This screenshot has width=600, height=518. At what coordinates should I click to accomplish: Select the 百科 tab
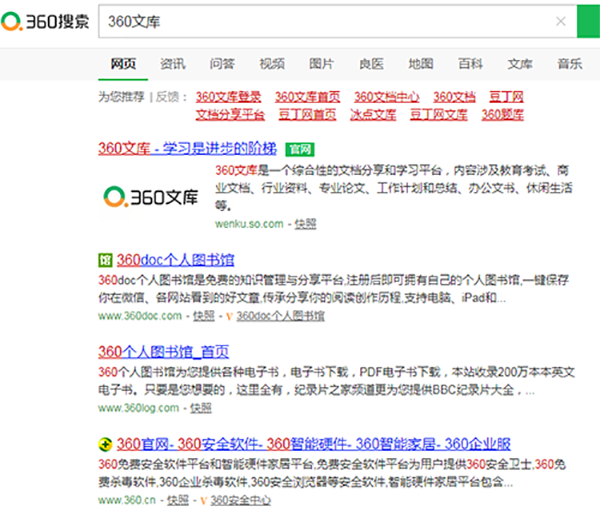(470, 63)
